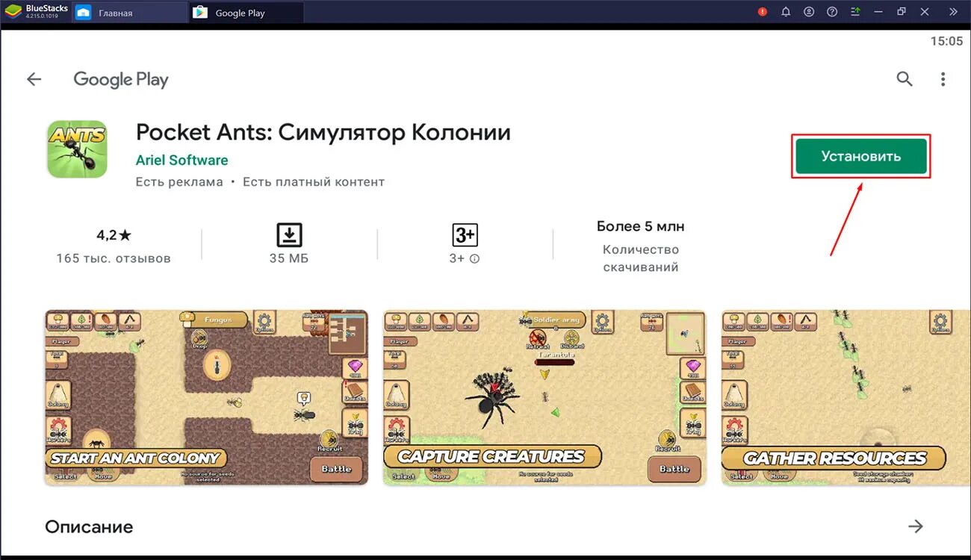Switch to the Главная tab
This screenshot has height=560, width=971.
pos(130,13)
